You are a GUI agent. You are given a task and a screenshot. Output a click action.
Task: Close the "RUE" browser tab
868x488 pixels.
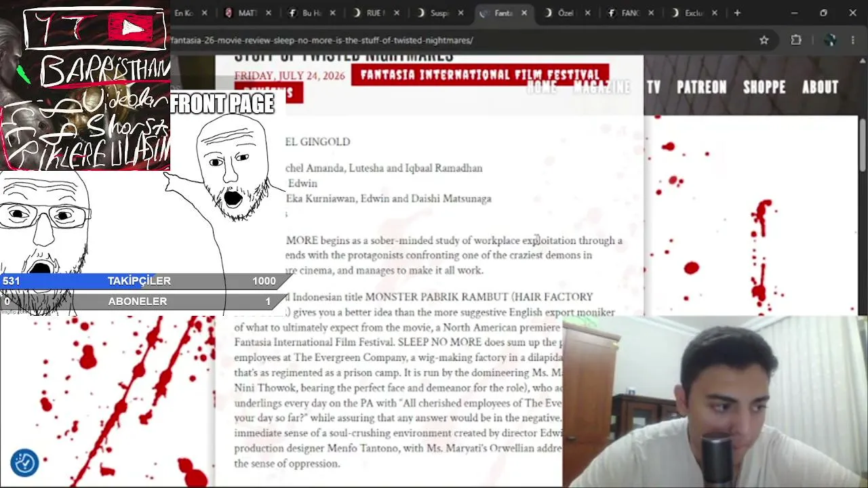point(397,13)
